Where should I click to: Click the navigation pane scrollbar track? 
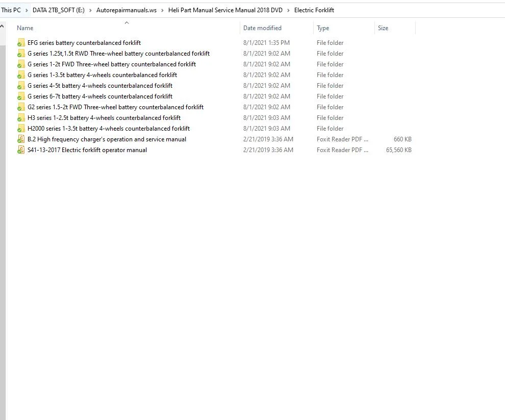tap(3, 232)
